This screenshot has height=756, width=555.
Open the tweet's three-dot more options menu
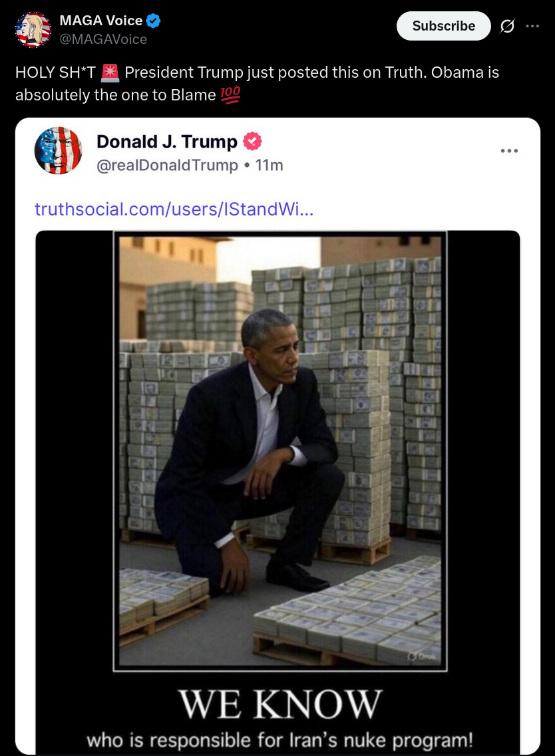(532, 26)
